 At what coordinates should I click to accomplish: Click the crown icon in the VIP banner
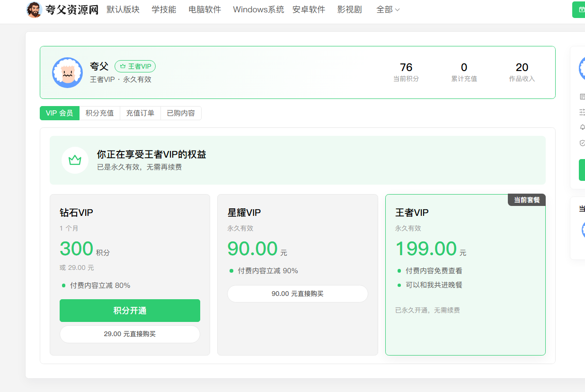75,160
